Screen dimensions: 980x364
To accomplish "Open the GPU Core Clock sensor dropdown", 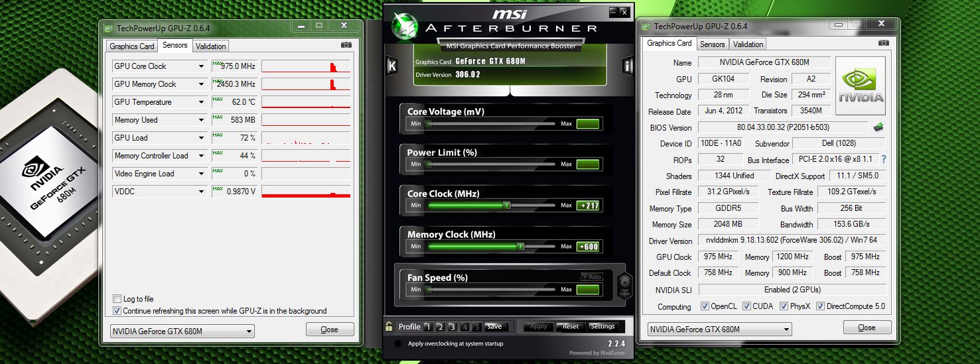I will tap(201, 66).
